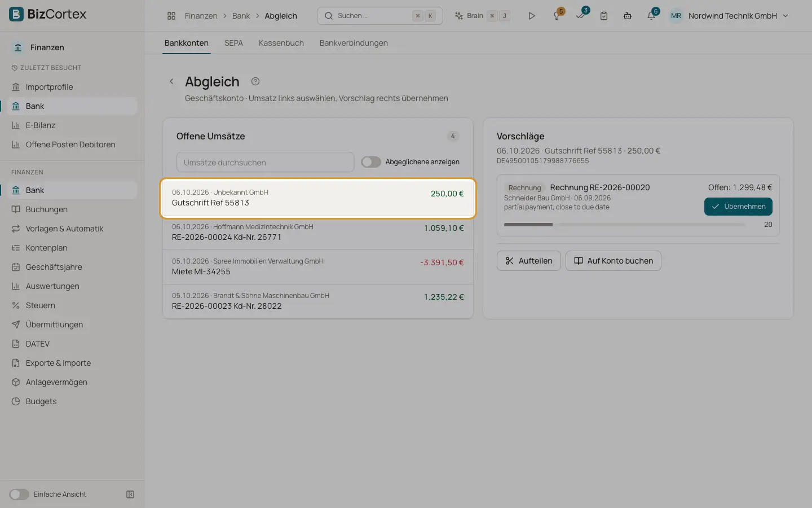Image resolution: width=812 pixels, height=508 pixels.
Task: Open the apps grid icon beside breadcrumbs
Action: coord(171,16)
